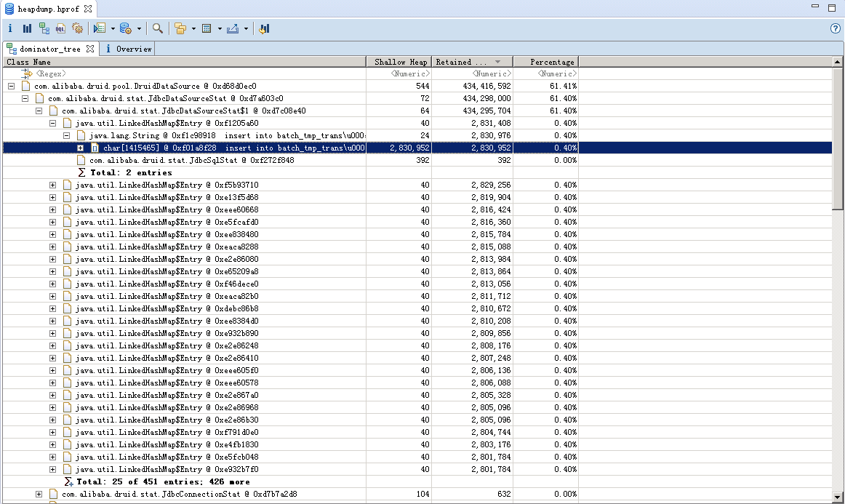Collapse the DruidDataSource root node
This screenshot has height=504, width=845.
coord(11,86)
